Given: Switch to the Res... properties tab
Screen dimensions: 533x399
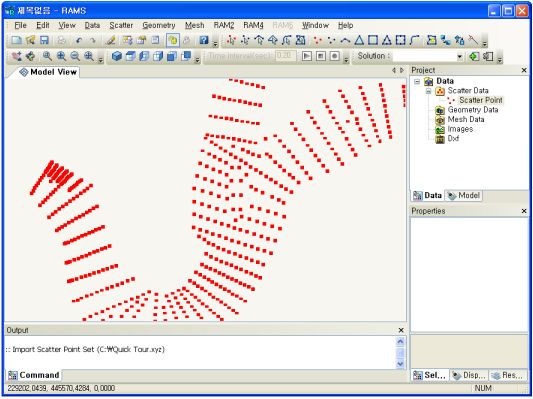Looking at the screenshot, I should 508,375.
